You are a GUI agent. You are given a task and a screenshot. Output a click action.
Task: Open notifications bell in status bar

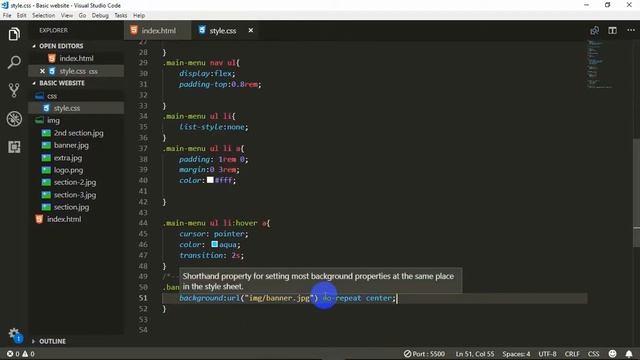tap(629, 353)
